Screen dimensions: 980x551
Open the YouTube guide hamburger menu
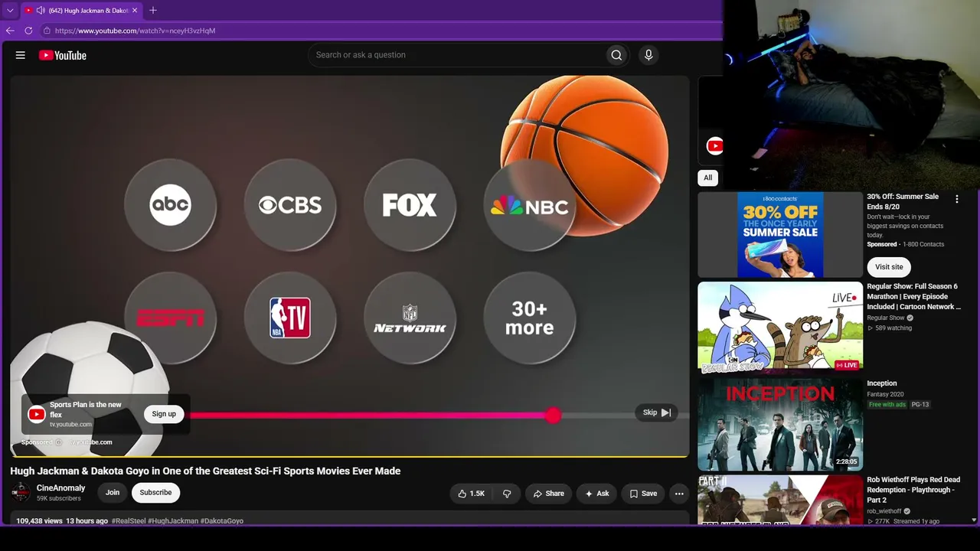21,55
